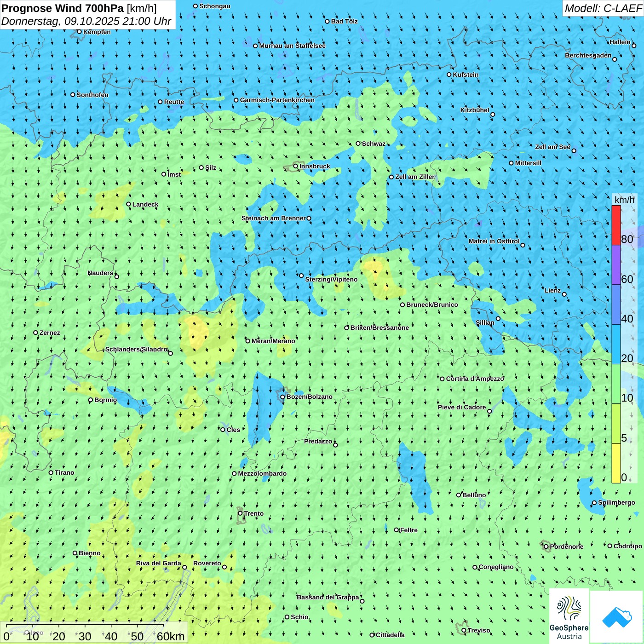This screenshot has width=644, height=644.
Task: Select the Sillian town label
Action: (485, 322)
